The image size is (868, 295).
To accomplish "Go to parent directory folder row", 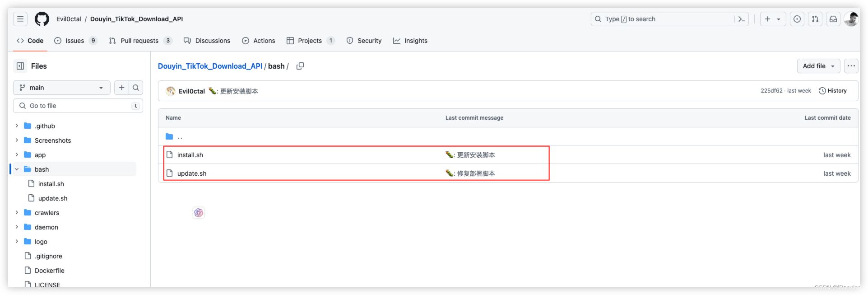I will coord(508,136).
